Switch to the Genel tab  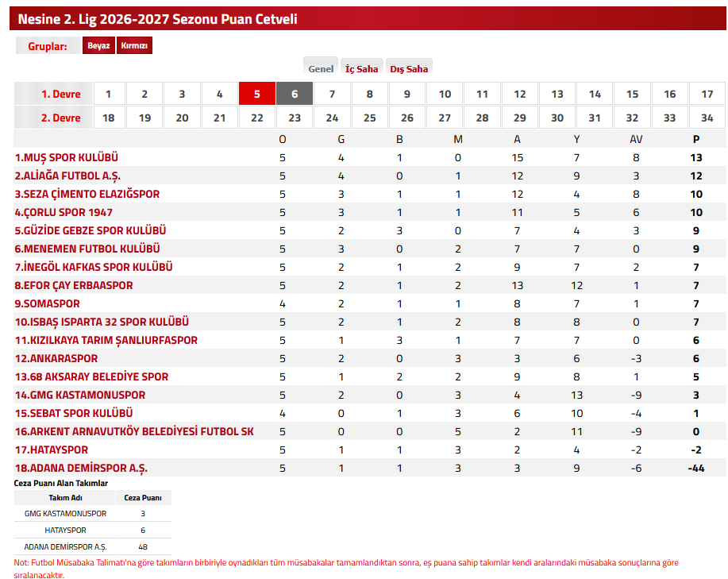321,69
